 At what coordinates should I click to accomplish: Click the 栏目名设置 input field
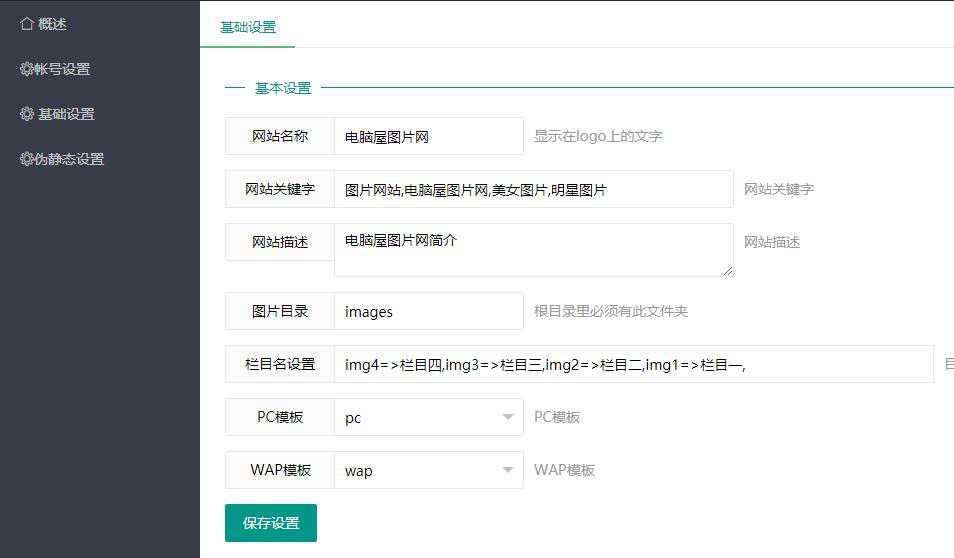(x=633, y=364)
